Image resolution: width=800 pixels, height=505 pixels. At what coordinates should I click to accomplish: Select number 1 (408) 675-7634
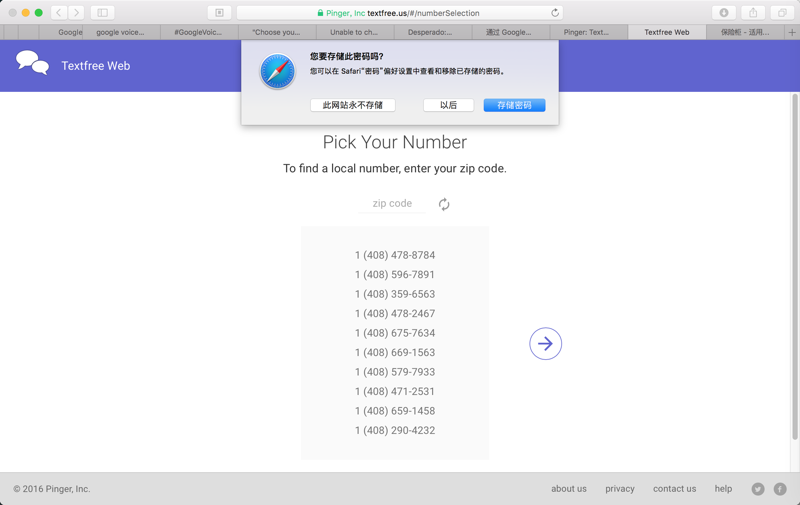pyautogui.click(x=395, y=333)
